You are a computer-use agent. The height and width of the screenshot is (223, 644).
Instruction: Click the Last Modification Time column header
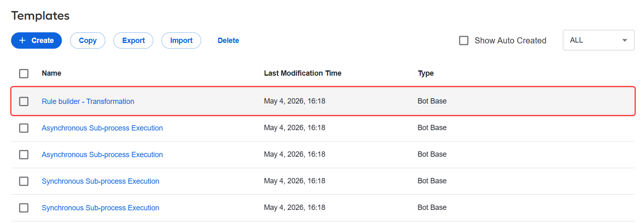[303, 73]
